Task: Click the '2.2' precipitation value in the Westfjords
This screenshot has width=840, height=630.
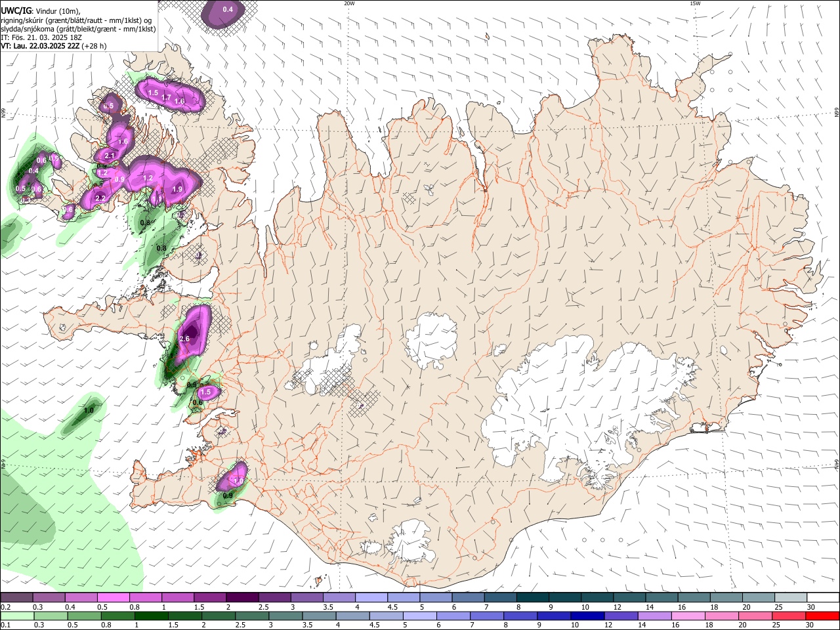Action: click(x=100, y=198)
